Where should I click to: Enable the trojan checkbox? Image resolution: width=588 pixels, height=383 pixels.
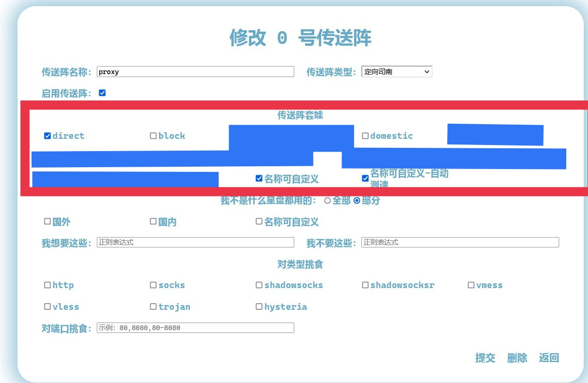tap(153, 307)
